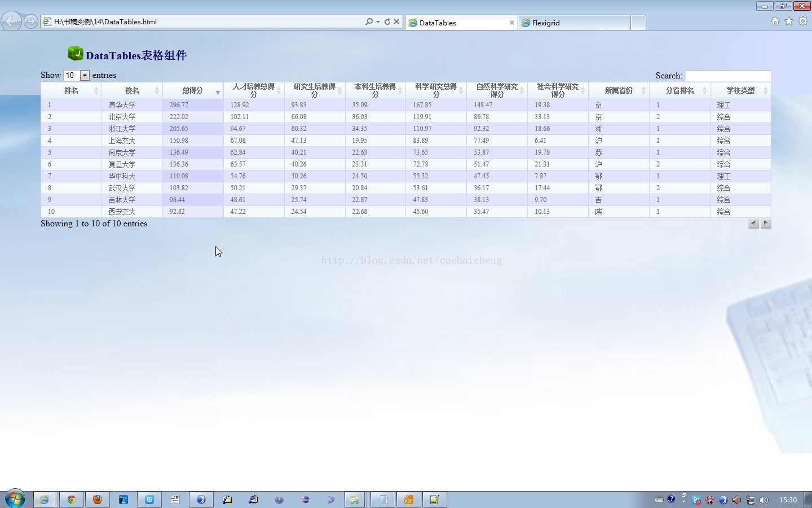
Task: Open the white volume speaker tray icon
Action: [764, 500]
